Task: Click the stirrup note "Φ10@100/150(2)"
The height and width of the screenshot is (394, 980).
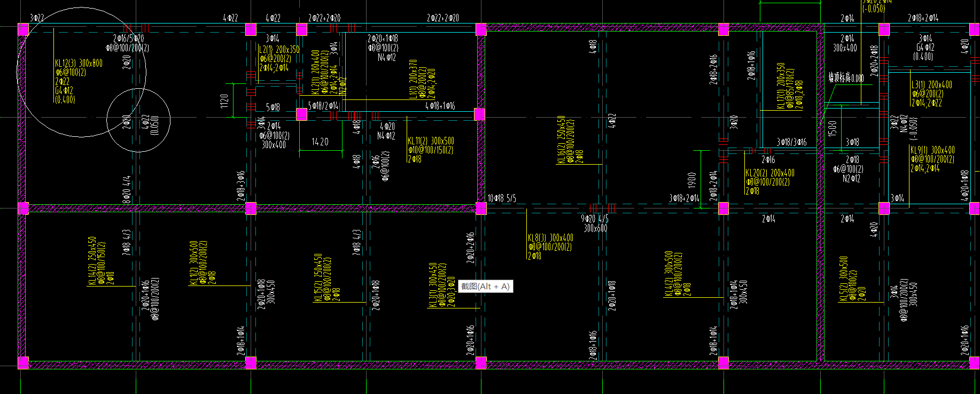Action: coord(431,150)
